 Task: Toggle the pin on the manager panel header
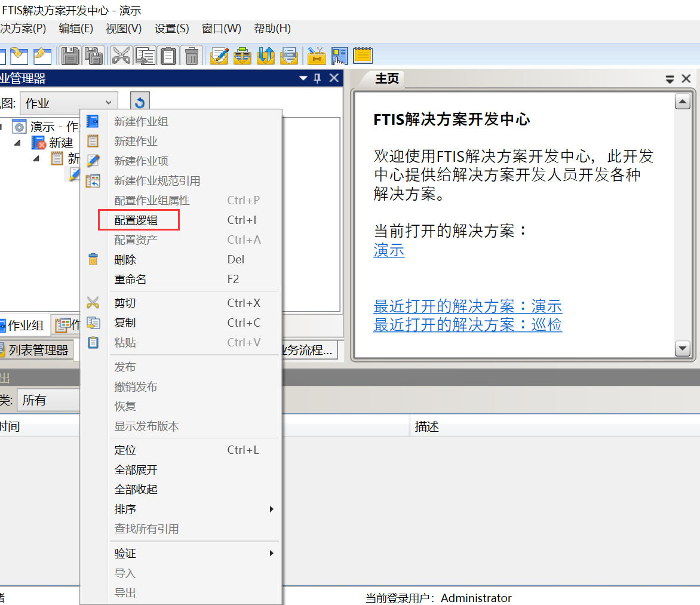click(x=318, y=78)
